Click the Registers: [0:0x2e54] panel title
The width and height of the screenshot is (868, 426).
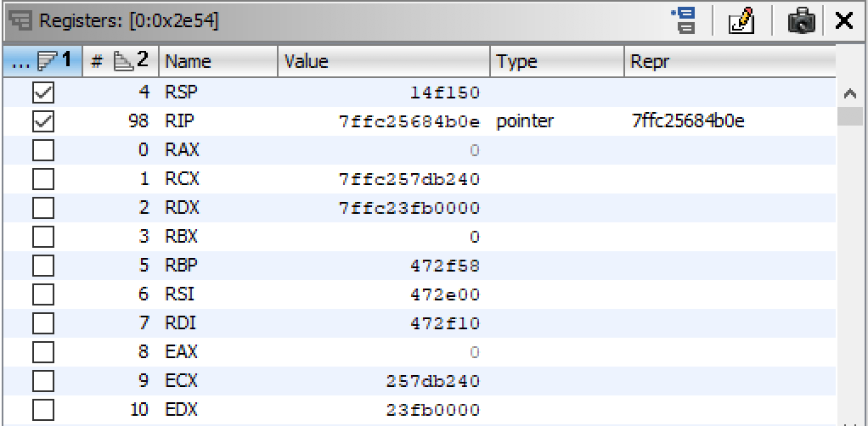(x=129, y=21)
